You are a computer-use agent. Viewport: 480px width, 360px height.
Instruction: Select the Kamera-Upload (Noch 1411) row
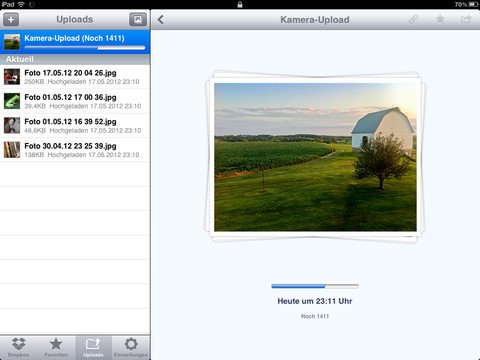point(75,42)
